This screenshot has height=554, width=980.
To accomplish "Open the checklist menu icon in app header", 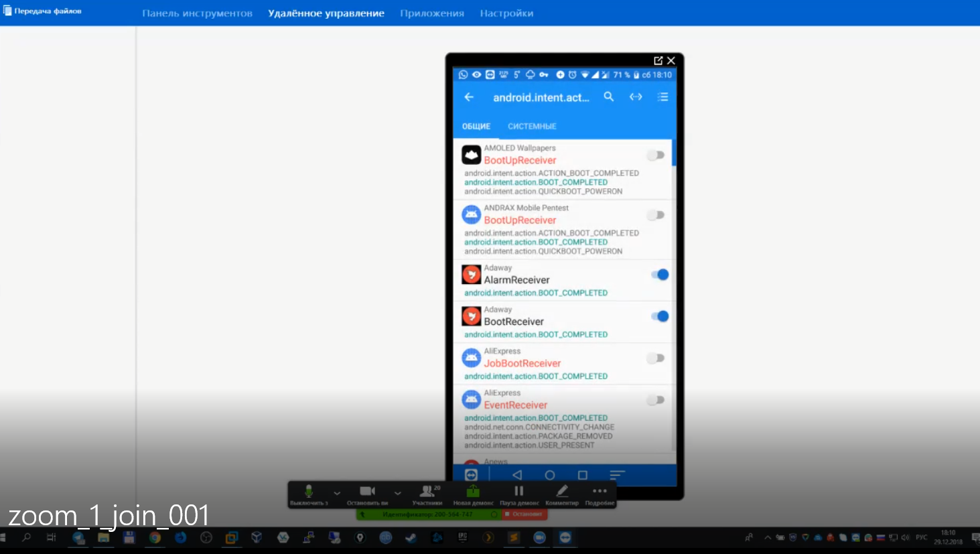I will pos(662,97).
